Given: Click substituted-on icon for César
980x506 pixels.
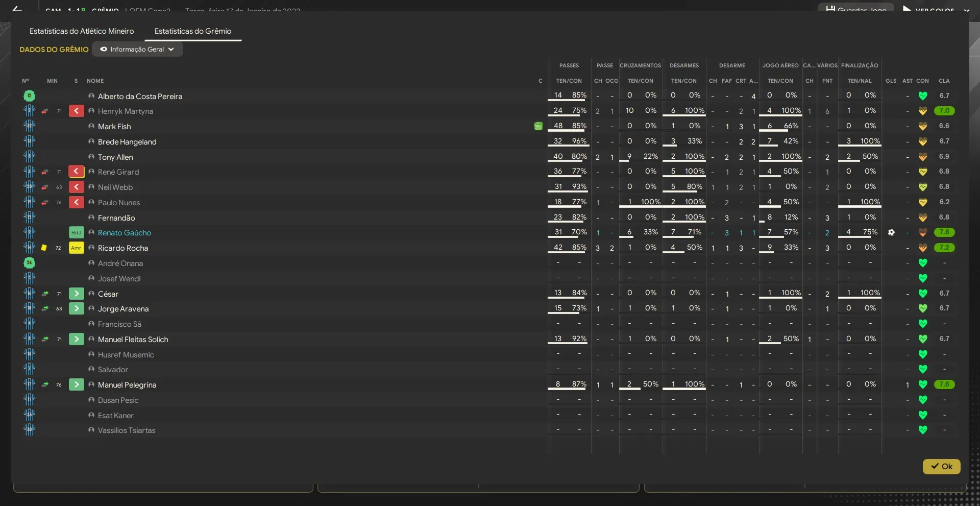Looking at the screenshot, I should (76, 294).
